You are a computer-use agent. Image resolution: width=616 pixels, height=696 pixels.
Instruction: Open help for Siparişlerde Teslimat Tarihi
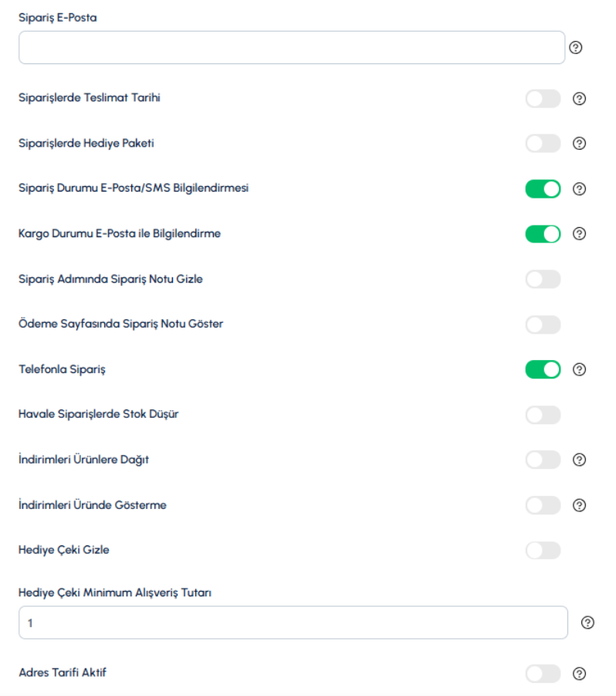click(579, 99)
